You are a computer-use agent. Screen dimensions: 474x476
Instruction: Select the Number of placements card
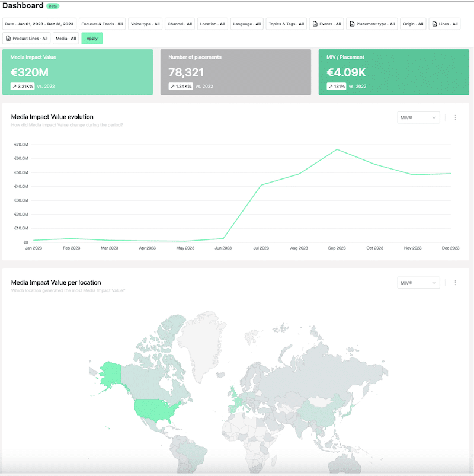point(236,72)
